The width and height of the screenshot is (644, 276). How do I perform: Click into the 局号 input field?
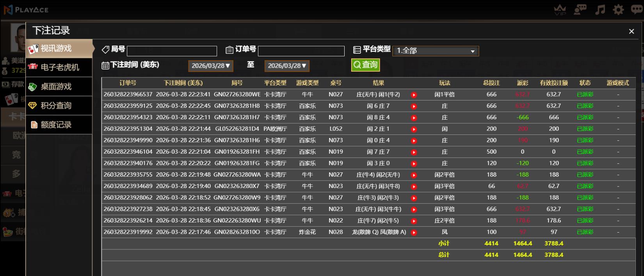(x=172, y=51)
